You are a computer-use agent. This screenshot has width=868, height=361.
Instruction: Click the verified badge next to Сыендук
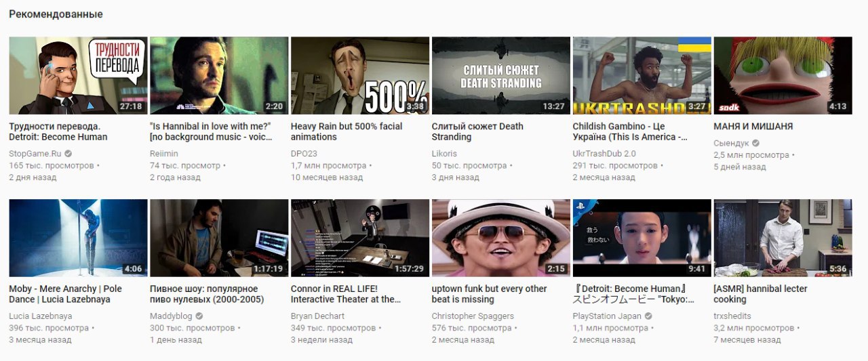[x=755, y=144]
